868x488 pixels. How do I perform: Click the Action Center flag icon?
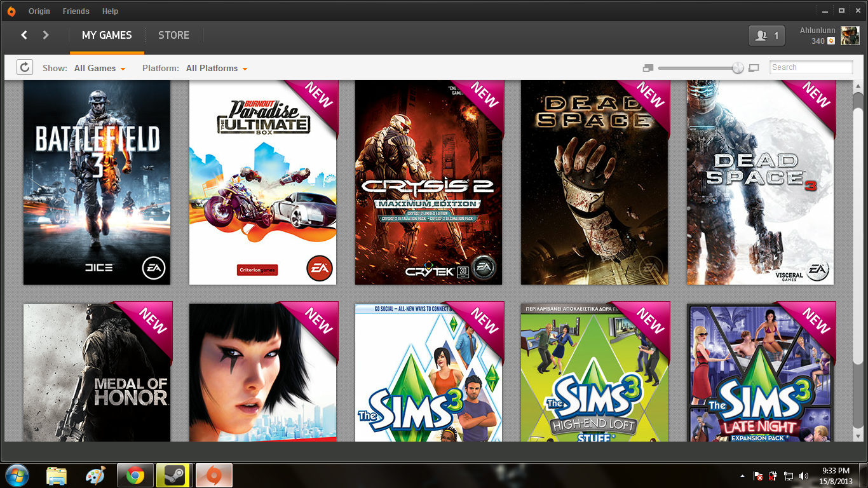tap(758, 476)
